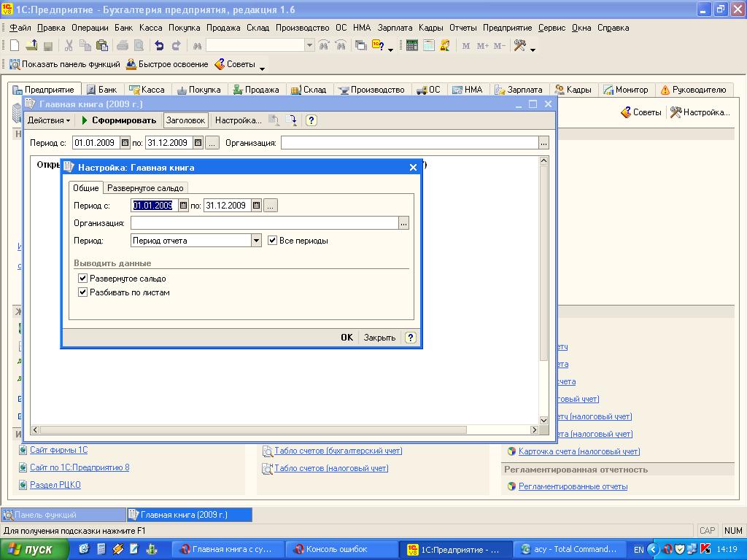Image resolution: width=747 pixels, height=560 pixels.
Task: Open organization selection ellipsis in report form
Action: point(543,143)
